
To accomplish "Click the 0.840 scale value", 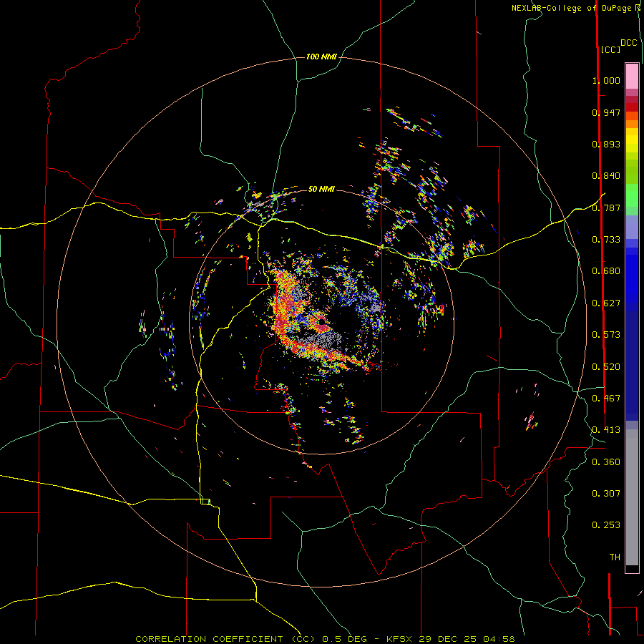I will (606, 176).
